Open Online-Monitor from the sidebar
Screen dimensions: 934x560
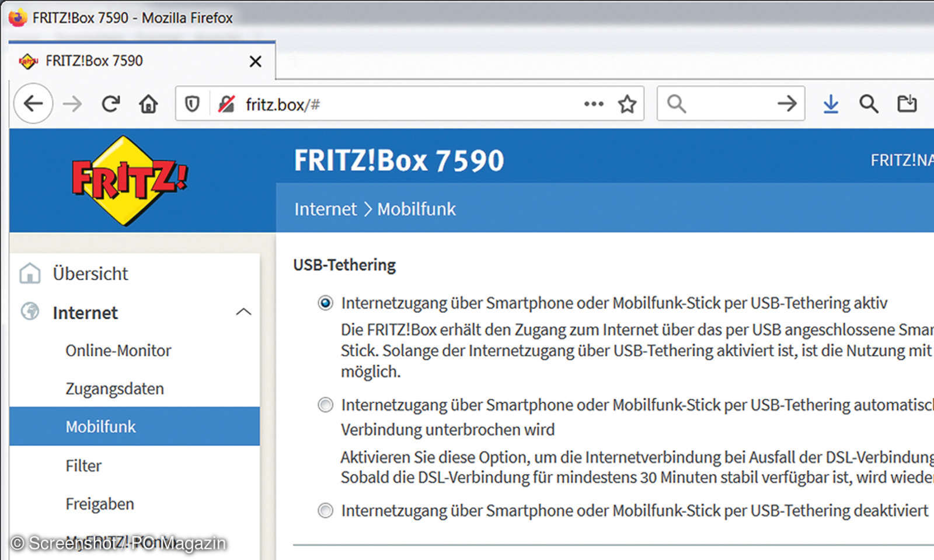(117, 350)
